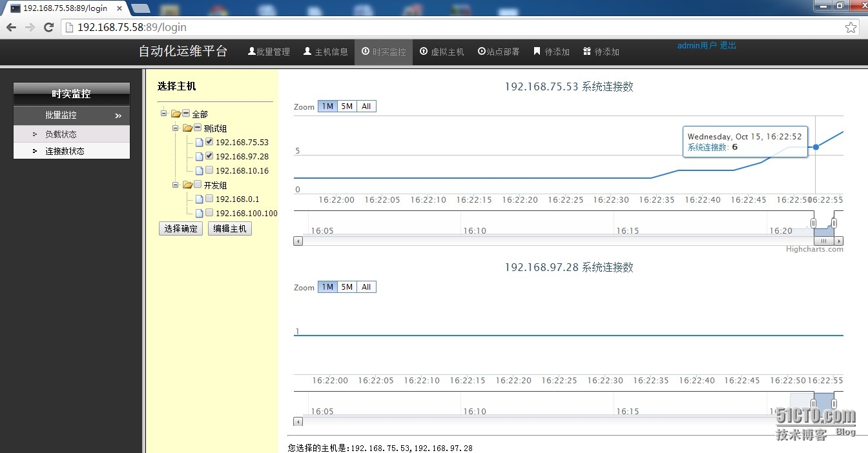Uncheck the 192.168.75.53 host checkbox
The width and height of the screenshot is (868, 453).
pos(209,142)
